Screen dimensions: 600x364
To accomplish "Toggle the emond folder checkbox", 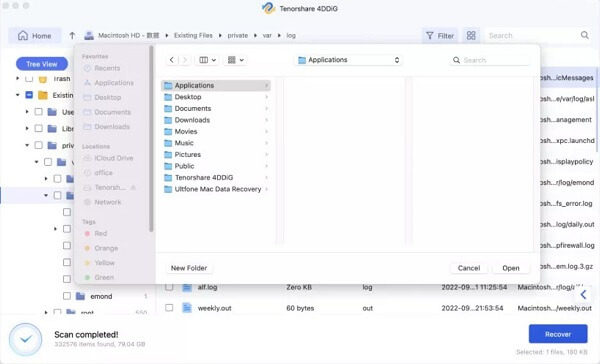I will pos(67,296).
